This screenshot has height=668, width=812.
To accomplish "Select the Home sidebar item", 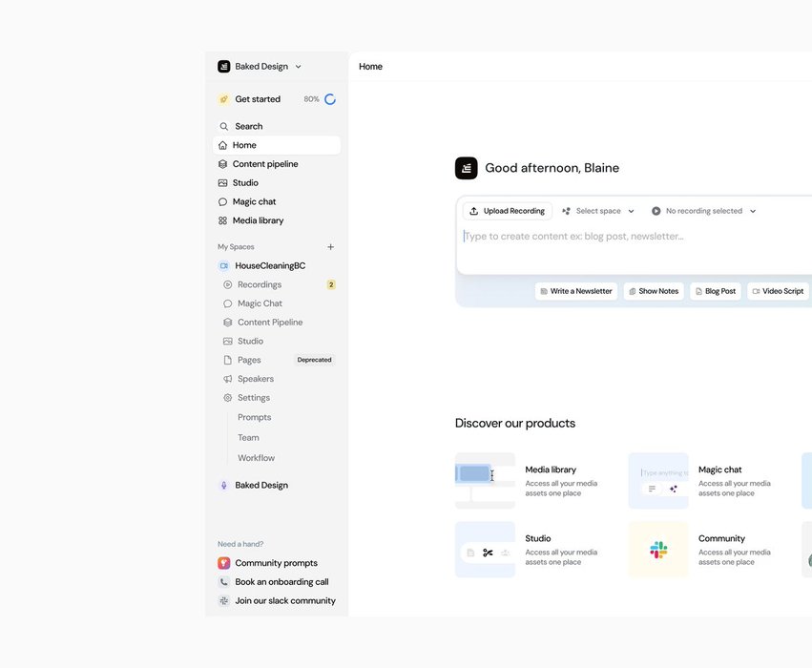I will (x=277, y=145).
